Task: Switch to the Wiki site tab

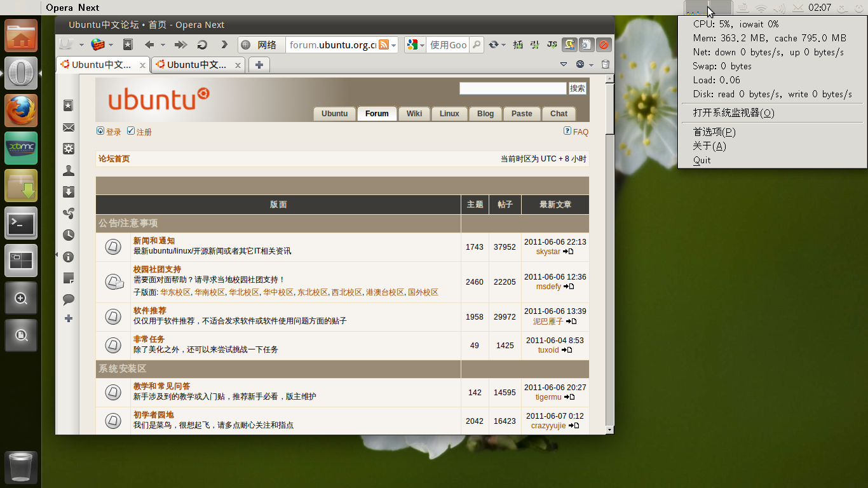Action: tap(414, 114)
